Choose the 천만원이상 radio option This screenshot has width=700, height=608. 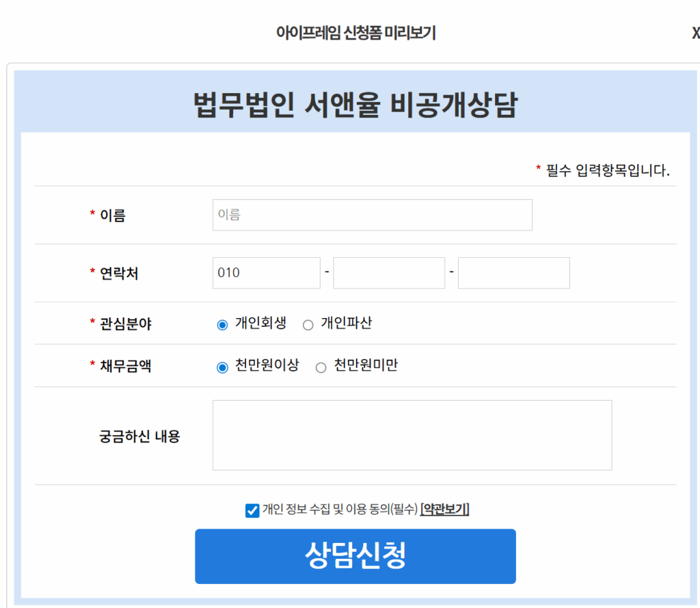(x=222, y=367)
